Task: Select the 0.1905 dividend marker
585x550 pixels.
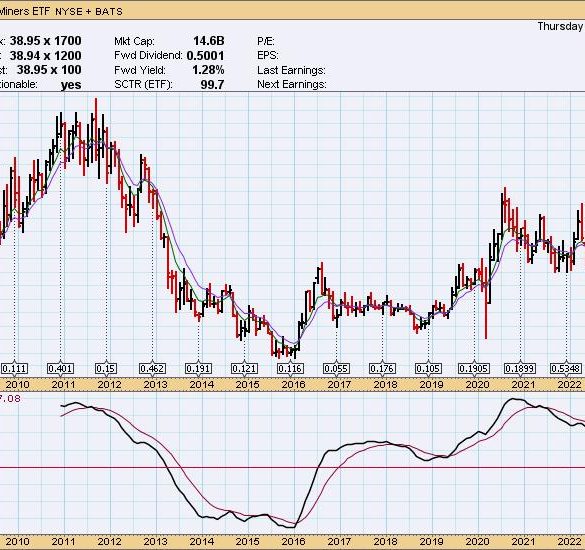Action: click(x=474, y=369)
